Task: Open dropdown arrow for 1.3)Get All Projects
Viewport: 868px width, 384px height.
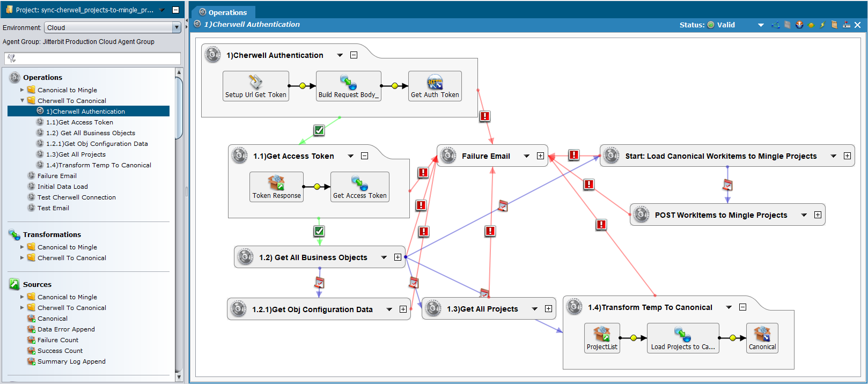Action: click(534, 309)
